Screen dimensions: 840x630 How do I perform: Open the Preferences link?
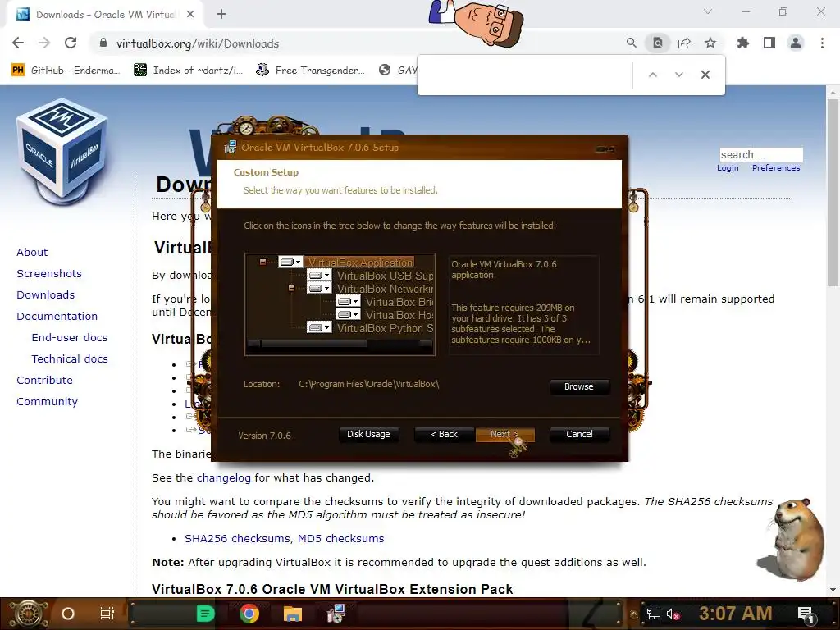[x=776, y=168]
